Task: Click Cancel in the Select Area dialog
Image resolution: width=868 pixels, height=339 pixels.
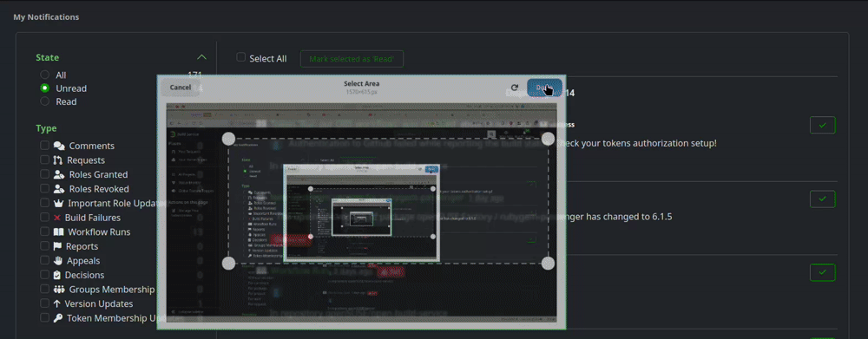Action: point(181,88)
